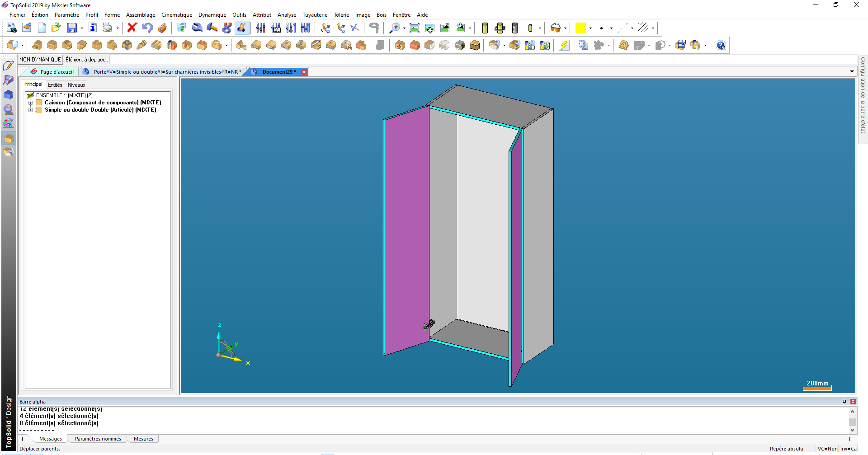868x455 pixels.
Task: Click the printer icon
Action: click(x=107, y=28)
